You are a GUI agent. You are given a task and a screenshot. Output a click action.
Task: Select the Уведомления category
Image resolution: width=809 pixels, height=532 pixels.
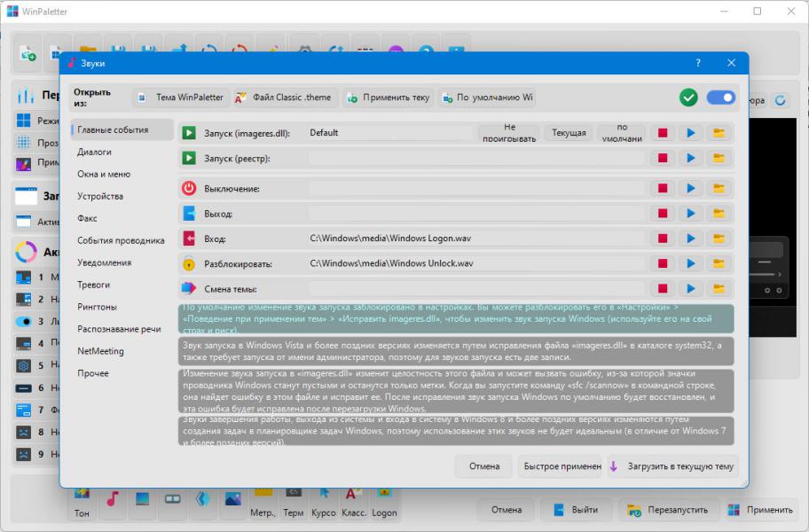(104, 262)
